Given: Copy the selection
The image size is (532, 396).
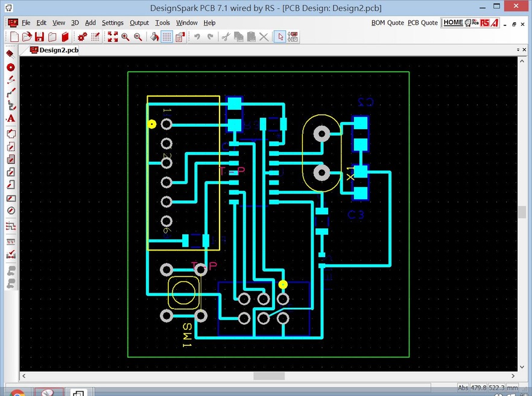Looking at the screenshot, I should tap(238, 36).
